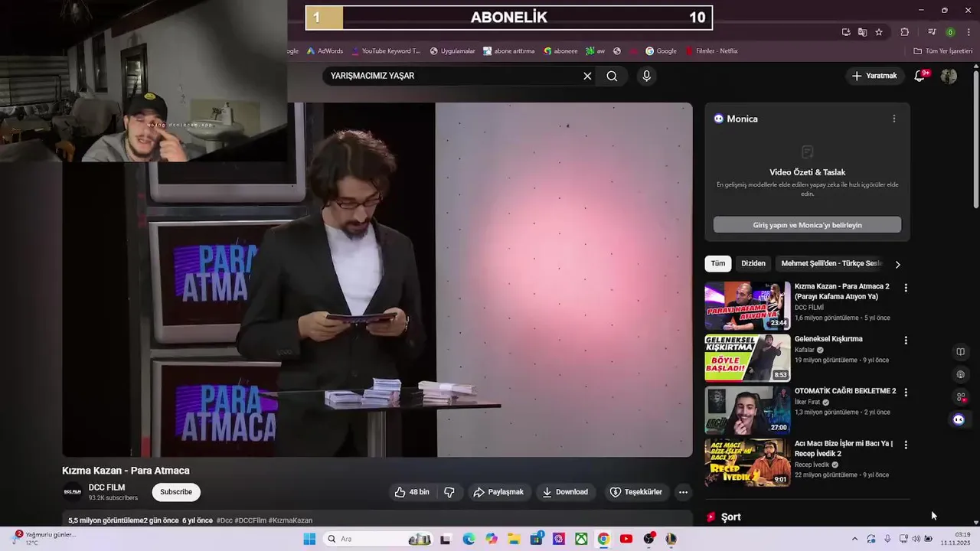Open YouTube notifications bell
This screenshot has height=551, width=980.
pyautogui.click(x=920, y=76)
